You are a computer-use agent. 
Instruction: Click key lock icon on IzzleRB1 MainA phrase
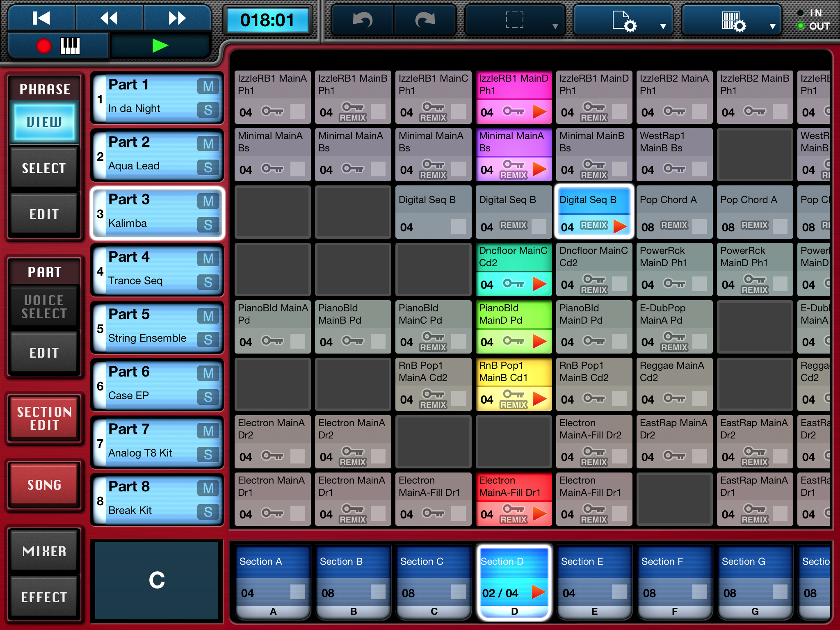point(273,111)
